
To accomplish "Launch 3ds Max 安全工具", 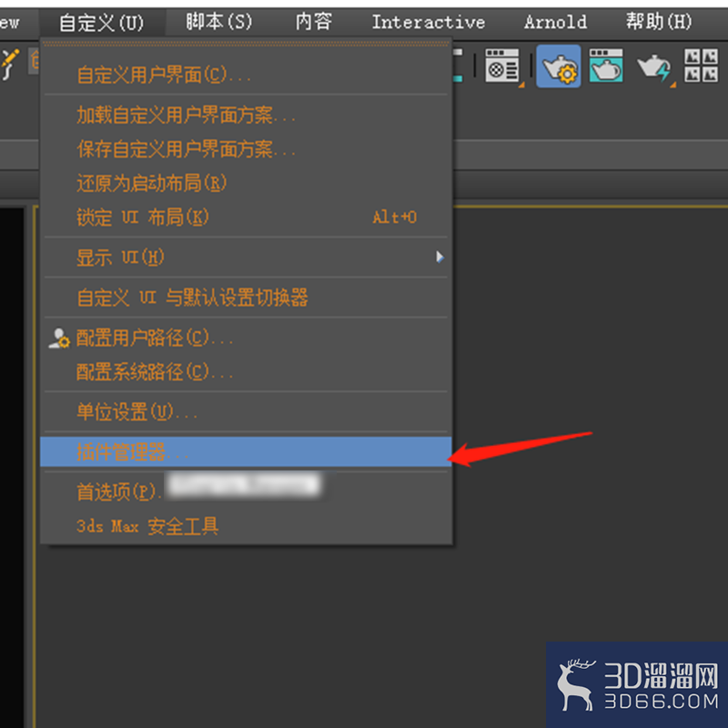I will point(246,526).
